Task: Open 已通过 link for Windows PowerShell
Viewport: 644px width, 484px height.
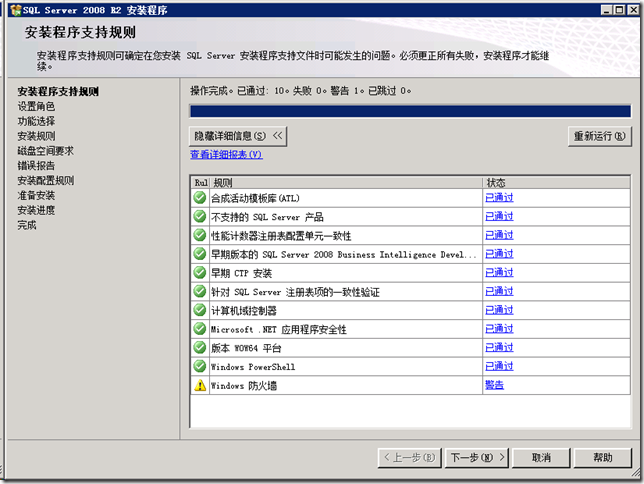Action: point(499,366)
